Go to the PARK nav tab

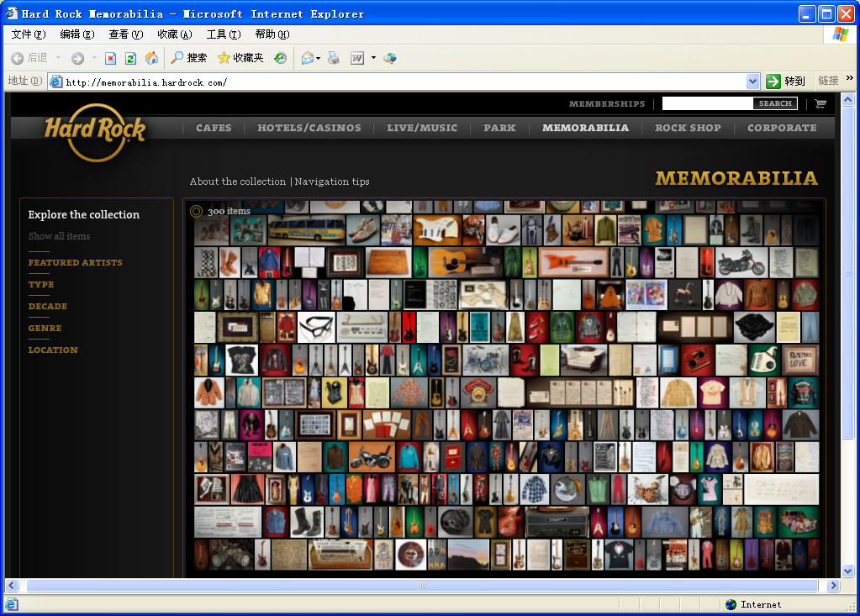pos(499,128)
